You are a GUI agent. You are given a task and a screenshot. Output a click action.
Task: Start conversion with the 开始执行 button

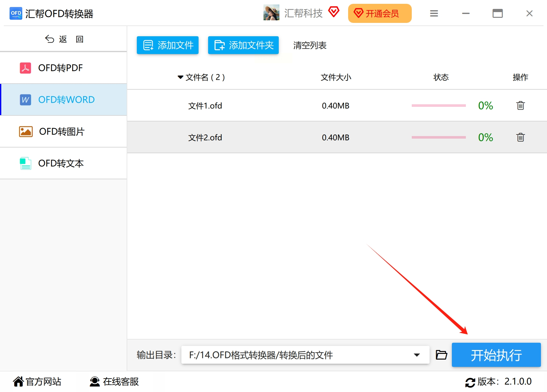click(x=496, y=355)
